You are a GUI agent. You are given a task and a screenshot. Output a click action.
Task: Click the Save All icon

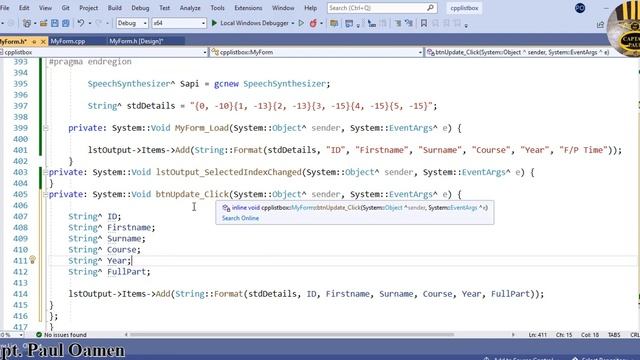click(65, 23)
